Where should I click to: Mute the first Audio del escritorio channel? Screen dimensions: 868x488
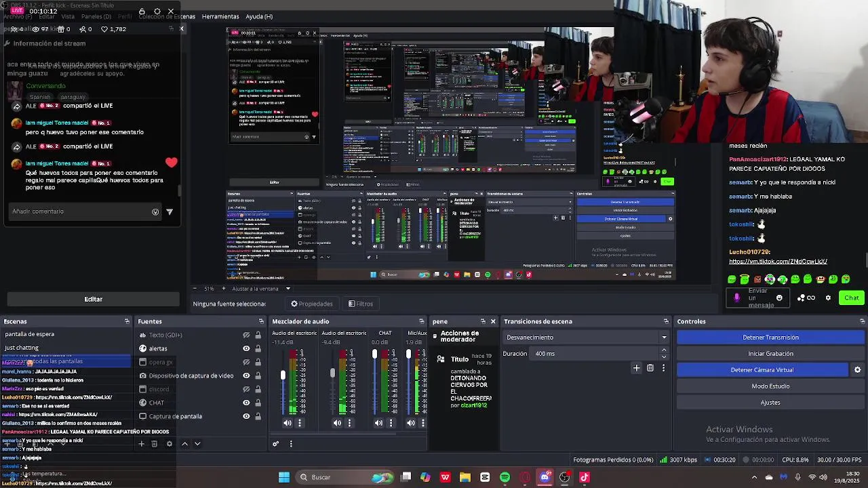[x=288, y=423]
